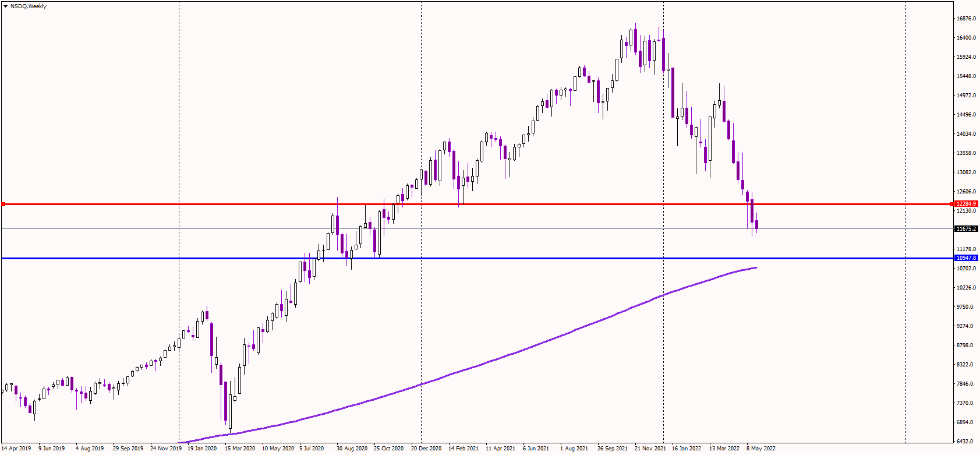Click the 14972.0 price axis label

tap(966, 96)
